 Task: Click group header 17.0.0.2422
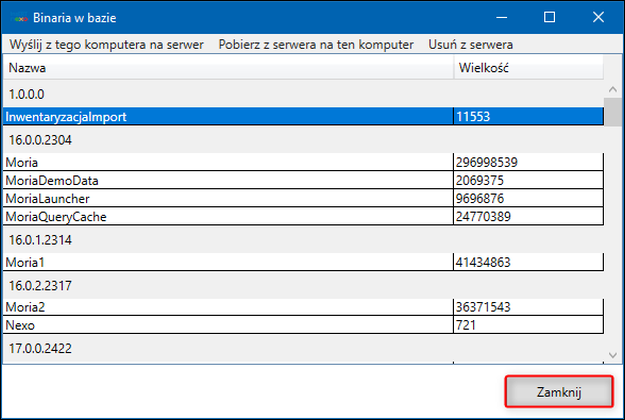[x=303, y=348]
